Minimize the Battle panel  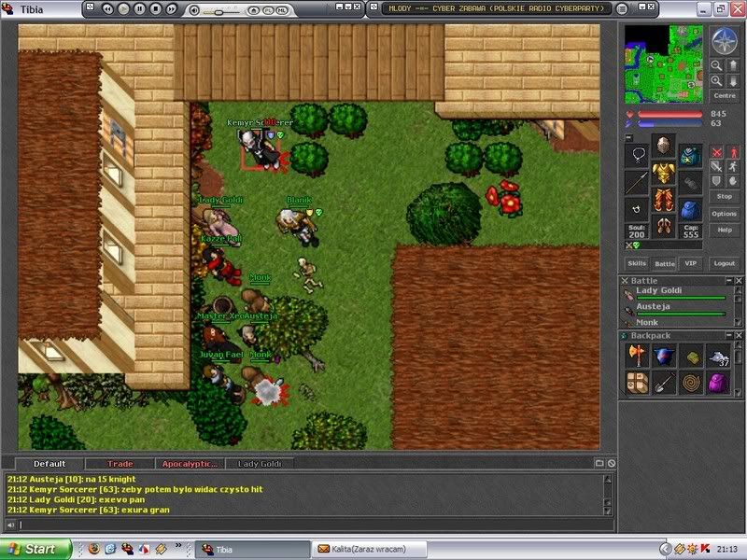[729, 281]
